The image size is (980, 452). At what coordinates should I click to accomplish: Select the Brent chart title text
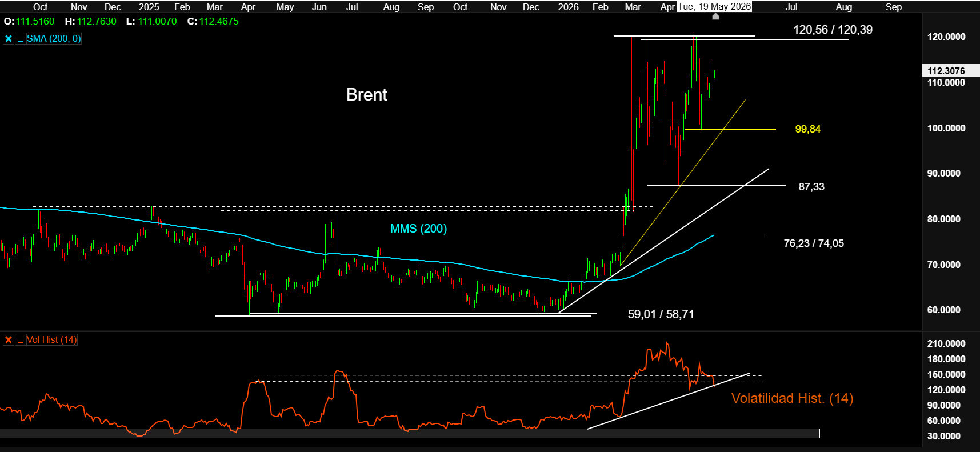[367, 95]
